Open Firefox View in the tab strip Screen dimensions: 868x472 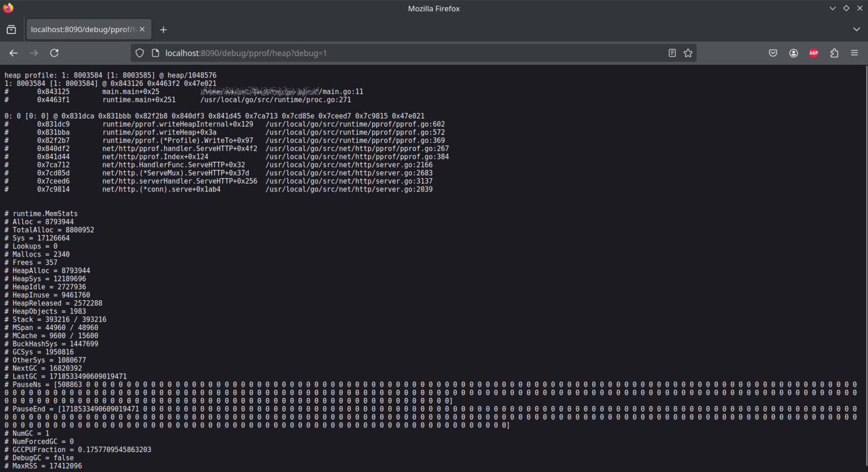coord(11,29)
